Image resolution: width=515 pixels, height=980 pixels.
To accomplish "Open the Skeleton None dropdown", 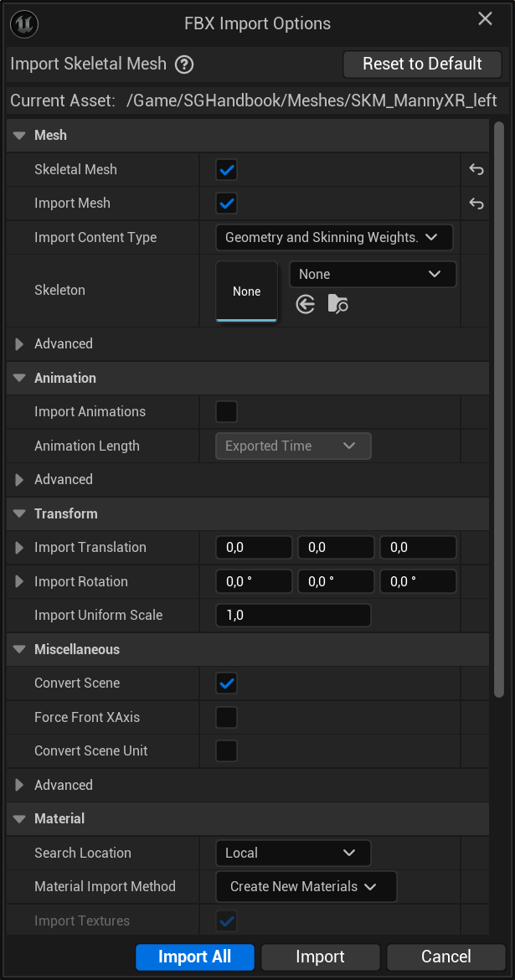I will (x=372, y=274).
